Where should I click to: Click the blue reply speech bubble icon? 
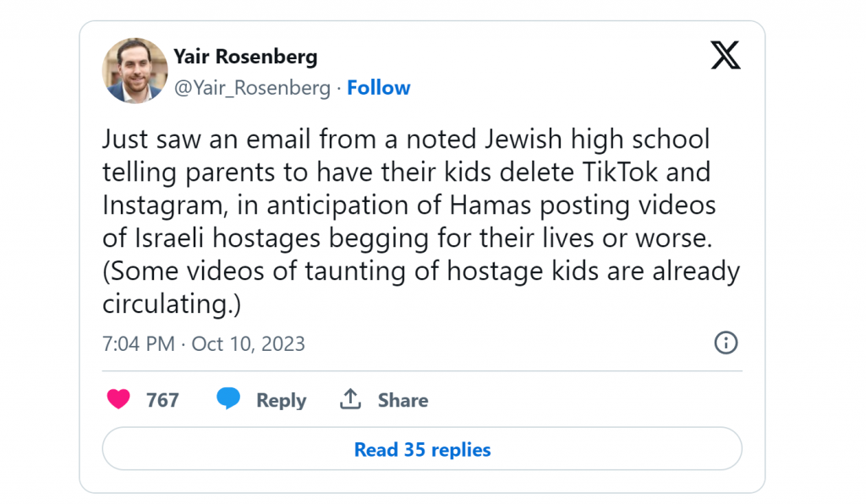228,398
